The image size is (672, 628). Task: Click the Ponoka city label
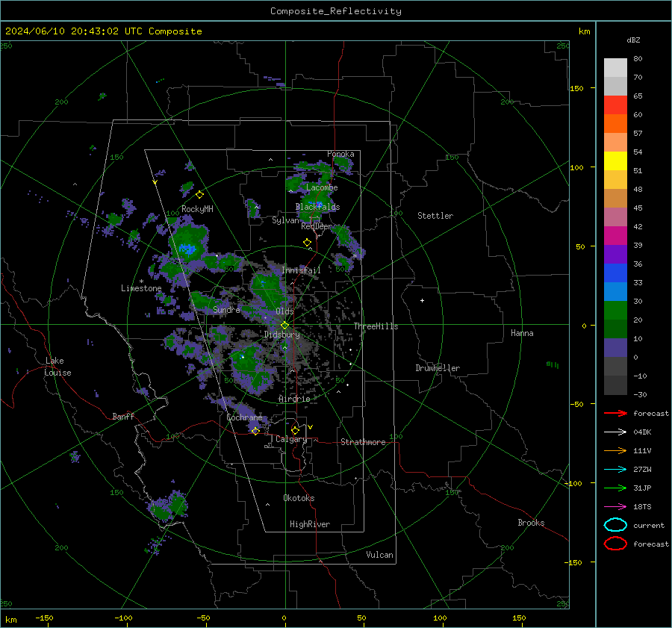[x=340, y=154]
